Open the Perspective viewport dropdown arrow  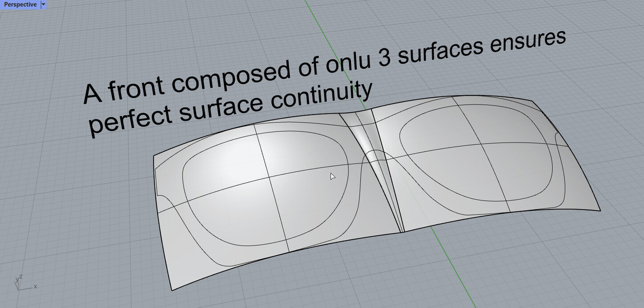(43, 4)
